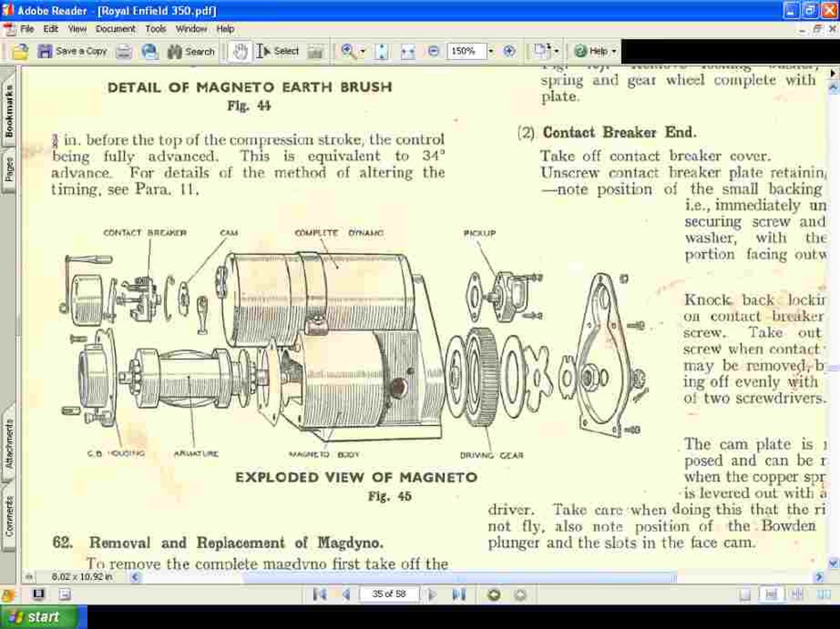Open the File menu
The height and width of the screenshot is (629, 840).
pyautogui.click(x=27, y=29)
